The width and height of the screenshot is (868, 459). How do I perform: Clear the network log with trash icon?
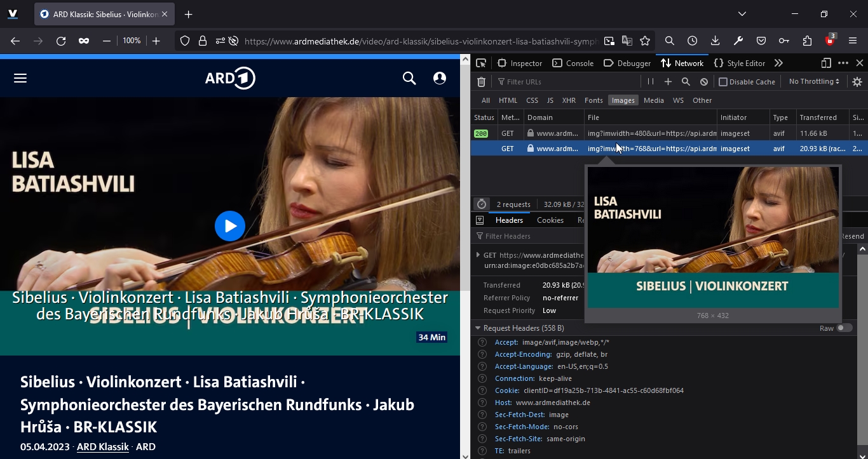[481, 82]
